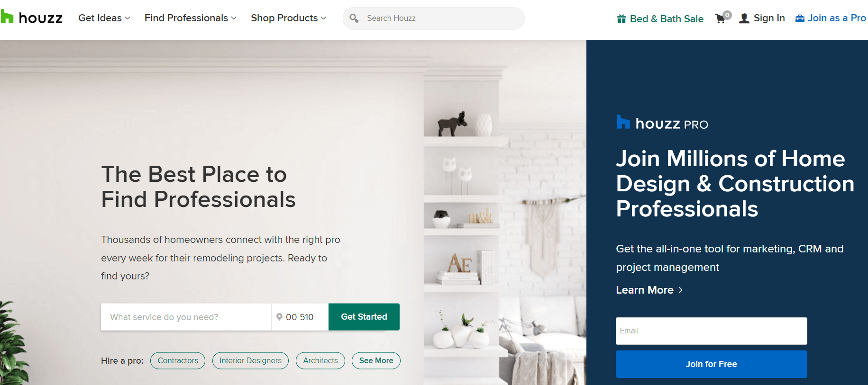868x385 pixels.
Task: Choose the Architects pill
Action: click(320, 360)
